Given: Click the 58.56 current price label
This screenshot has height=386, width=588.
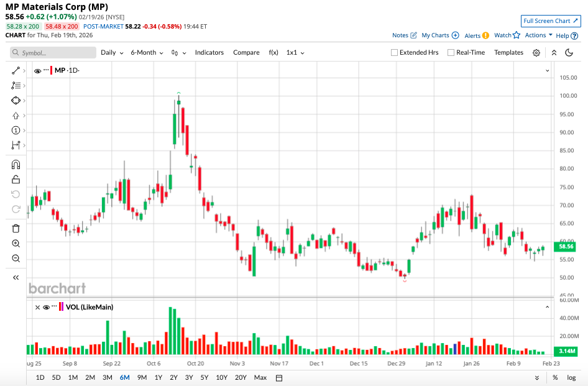Looking at the screenshot, I should (x=566, y=246).
